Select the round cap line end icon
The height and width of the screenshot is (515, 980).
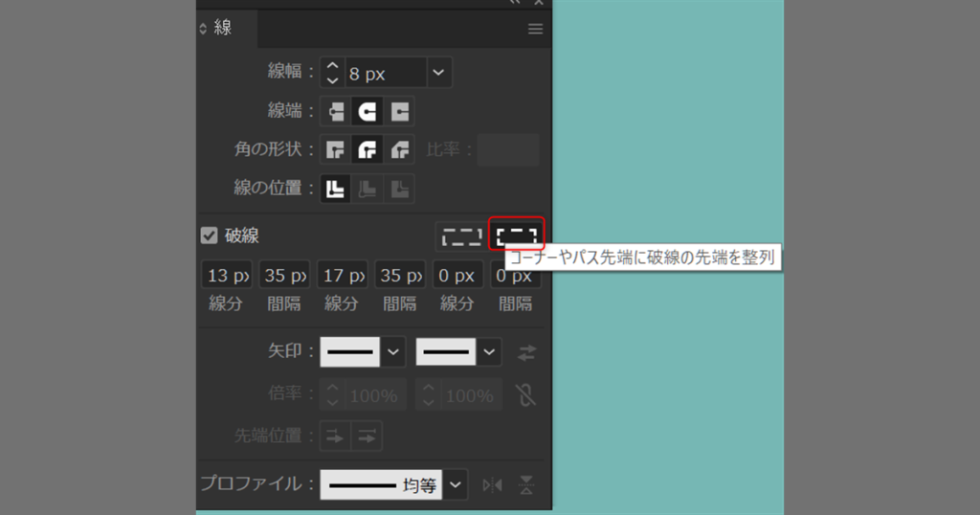click(x=367, y=111)
